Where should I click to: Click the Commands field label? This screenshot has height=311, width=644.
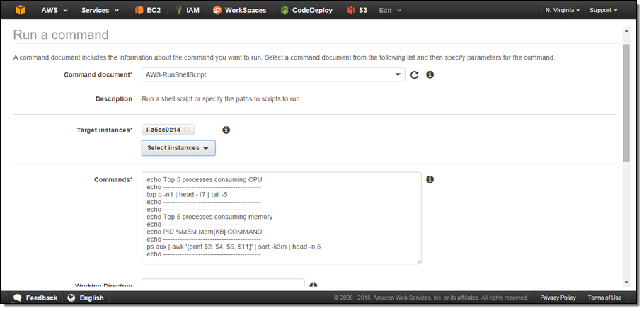pos(113,180)
